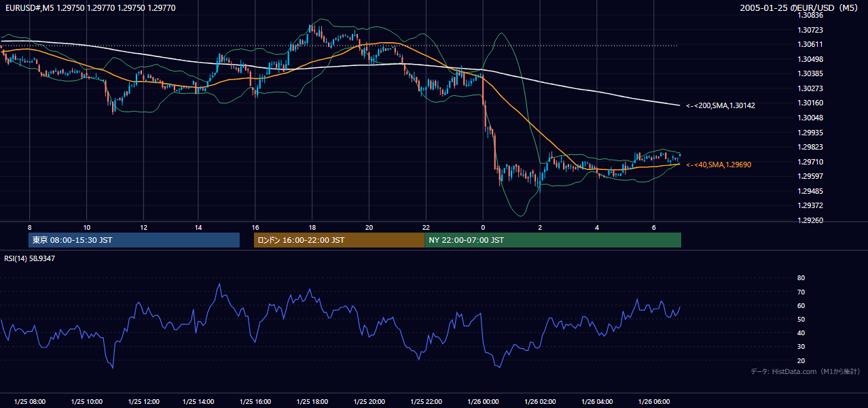Screen dimensions: 868x408
Task: Click price axis value 1.29597
Action: 810,176
